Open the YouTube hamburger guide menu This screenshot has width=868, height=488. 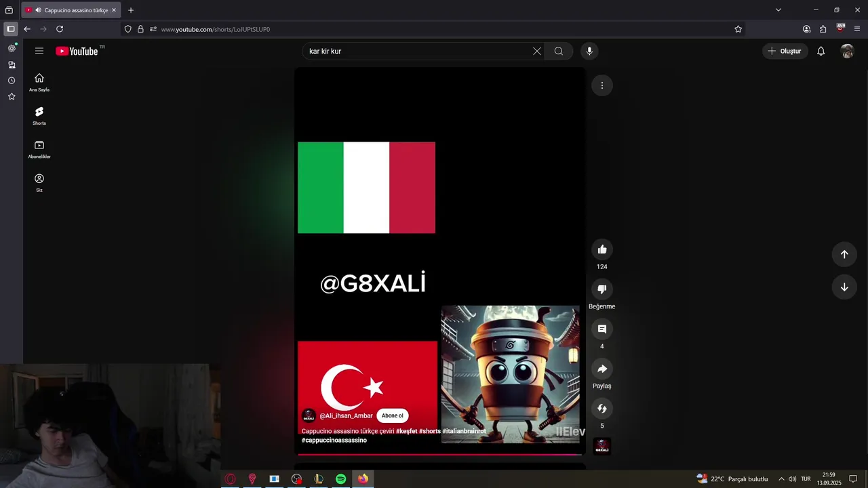coord(39,51)
